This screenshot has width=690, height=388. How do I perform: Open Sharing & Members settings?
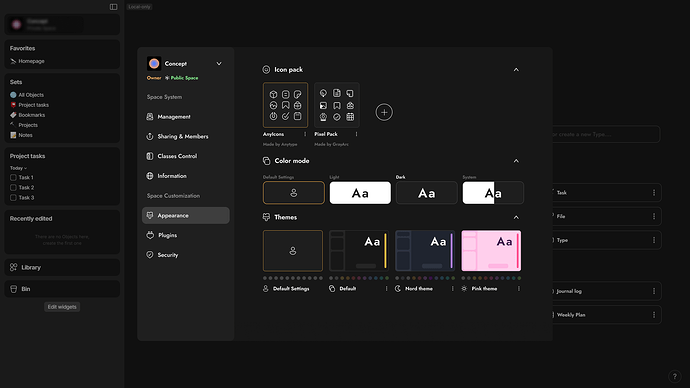[x=186, y=136]
